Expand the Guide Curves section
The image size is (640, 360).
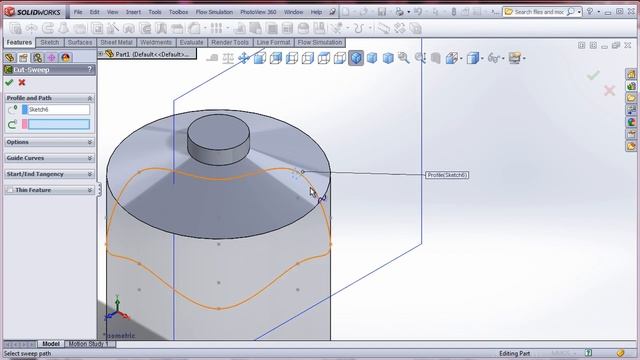tap(89, 158)
